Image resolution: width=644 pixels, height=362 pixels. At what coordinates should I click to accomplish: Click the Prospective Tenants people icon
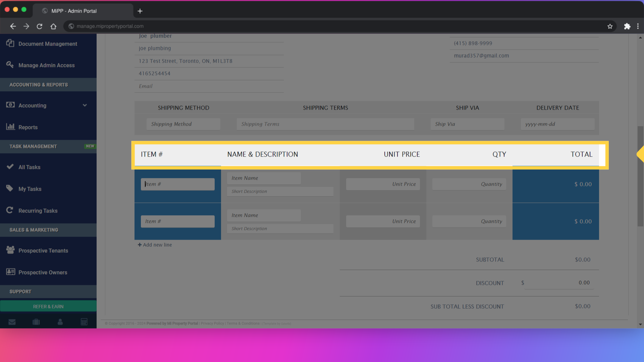click(10, 250)
